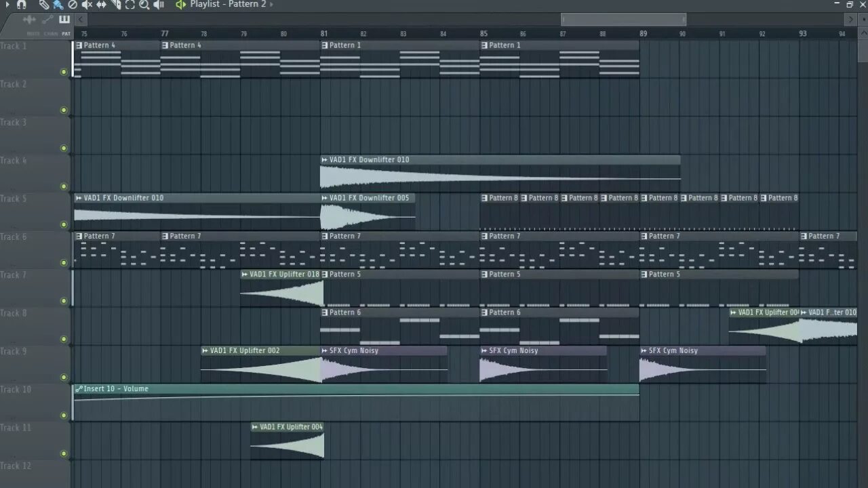Select the Pattern 1 clip starting at bar 81
Image resolution: width=868 pixels, height=488 pixels.
point(399,59)
